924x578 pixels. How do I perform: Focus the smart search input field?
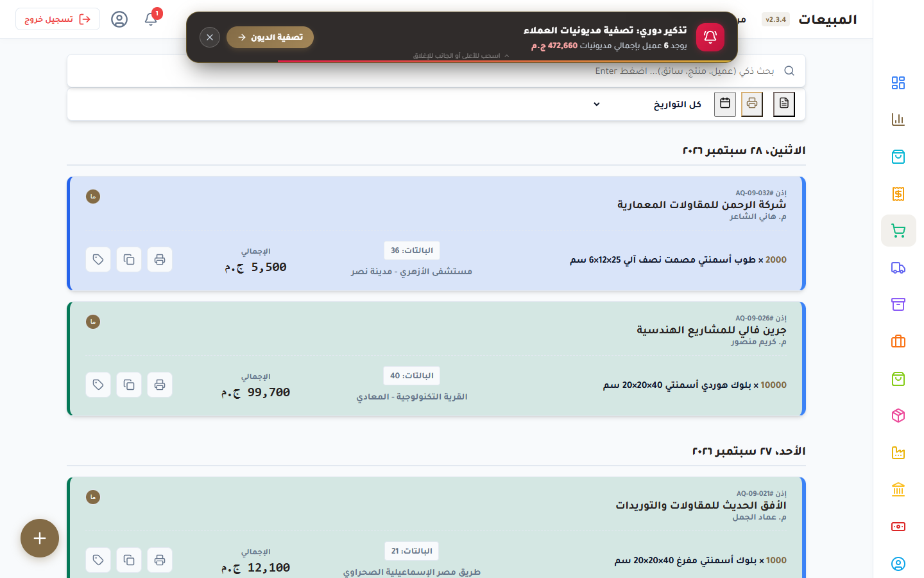436,71
